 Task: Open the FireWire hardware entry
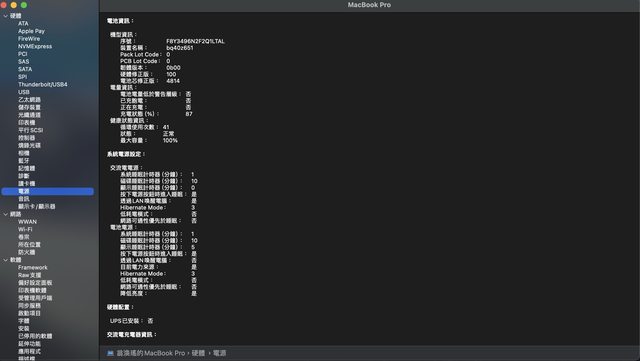29,39
